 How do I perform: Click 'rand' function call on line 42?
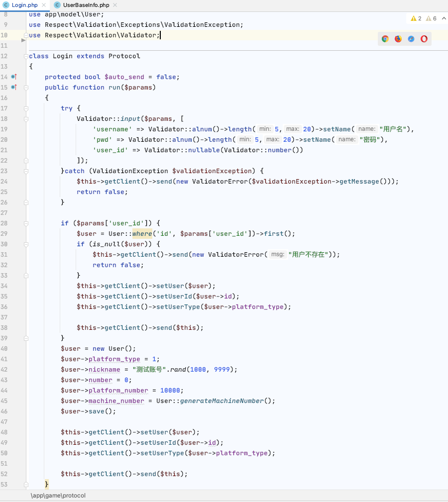pyautogui.click(x=178, y=370)
